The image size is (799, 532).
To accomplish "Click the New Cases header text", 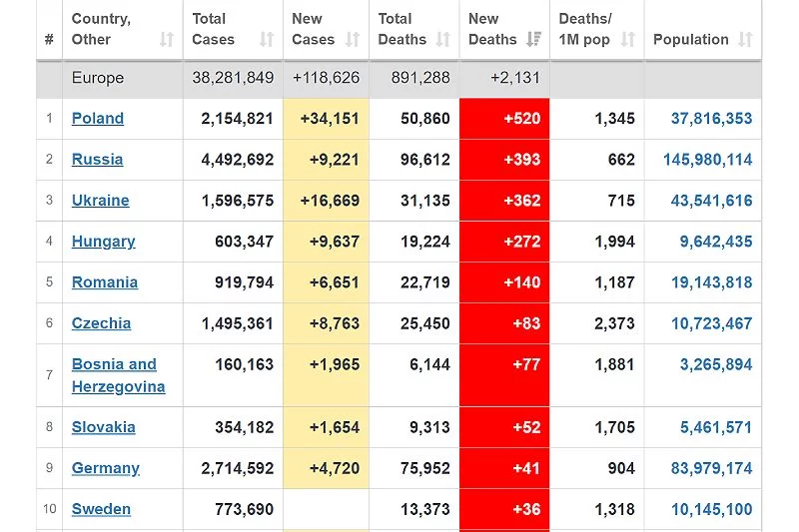I will [313, 29].
